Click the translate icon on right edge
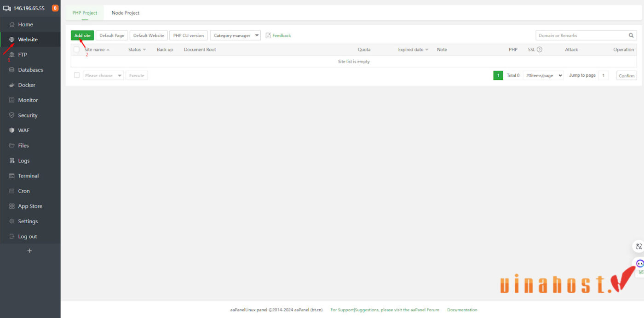The width and height of the screenshot is (644, 318). pos(638,247)
